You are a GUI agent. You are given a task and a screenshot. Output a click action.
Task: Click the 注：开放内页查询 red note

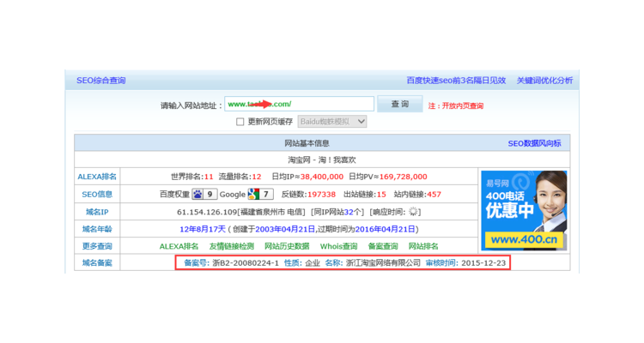coord(456,105)
